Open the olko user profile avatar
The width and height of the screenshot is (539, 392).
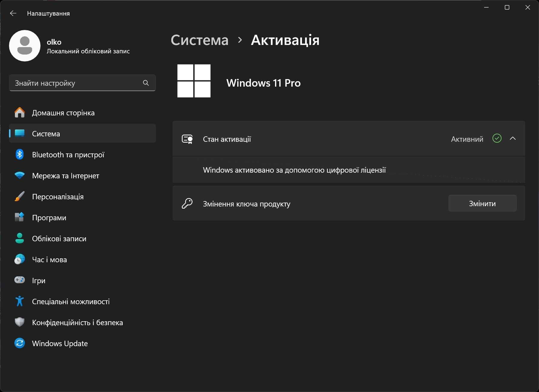(25, 46)
